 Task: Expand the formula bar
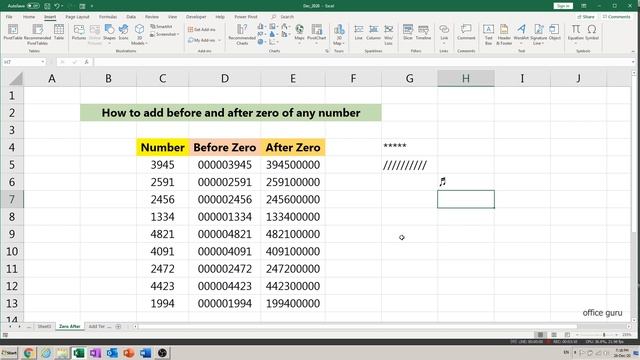point(633,62)
